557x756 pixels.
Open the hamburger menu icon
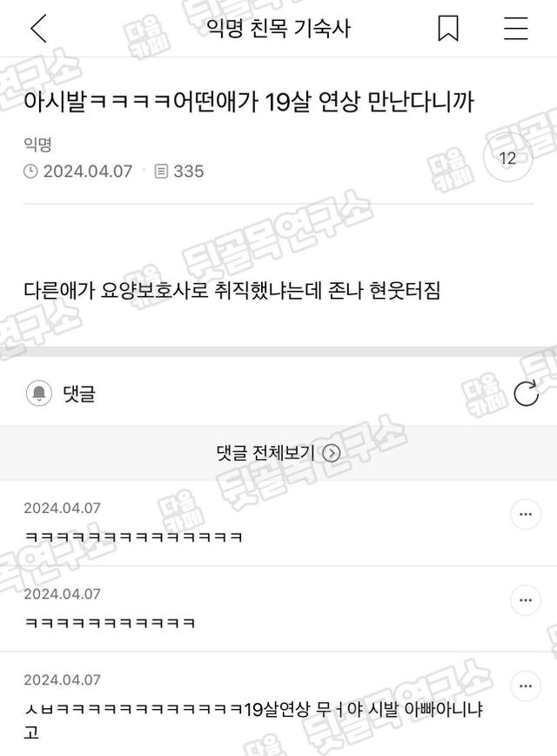coord(516,29)
